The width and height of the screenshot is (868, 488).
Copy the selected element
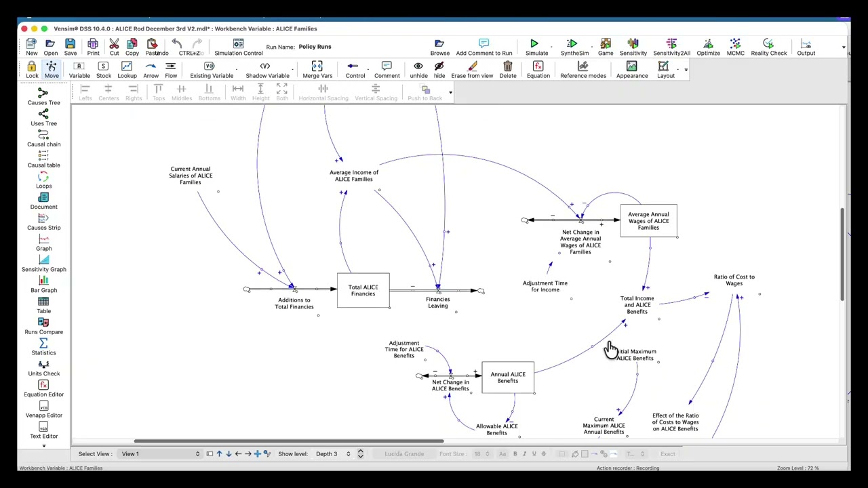[132, 47]
